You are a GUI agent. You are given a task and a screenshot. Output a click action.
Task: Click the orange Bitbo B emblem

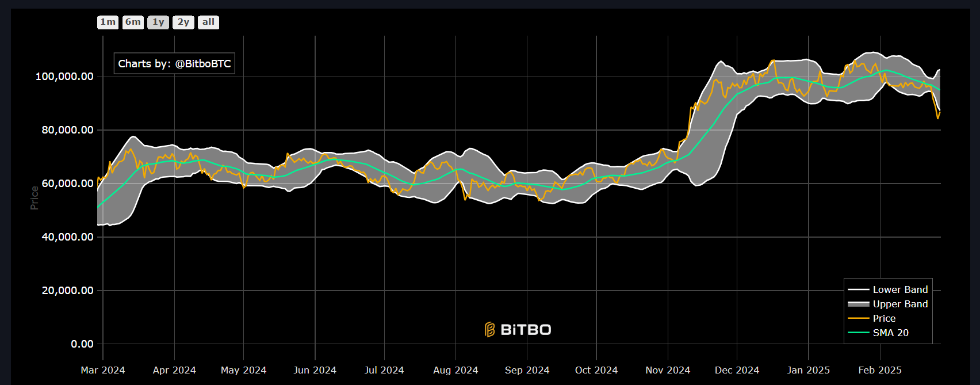pos(489,330)
